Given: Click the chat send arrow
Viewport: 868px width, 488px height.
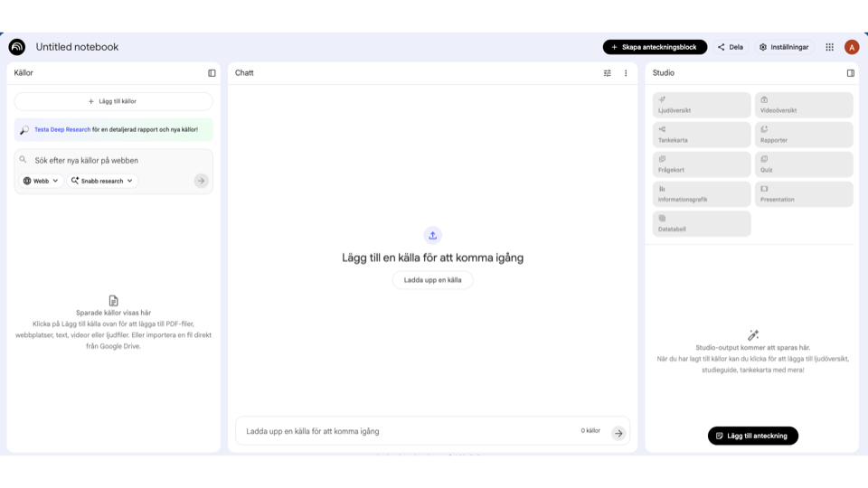Looking at the screenshot, I should 618,433.
